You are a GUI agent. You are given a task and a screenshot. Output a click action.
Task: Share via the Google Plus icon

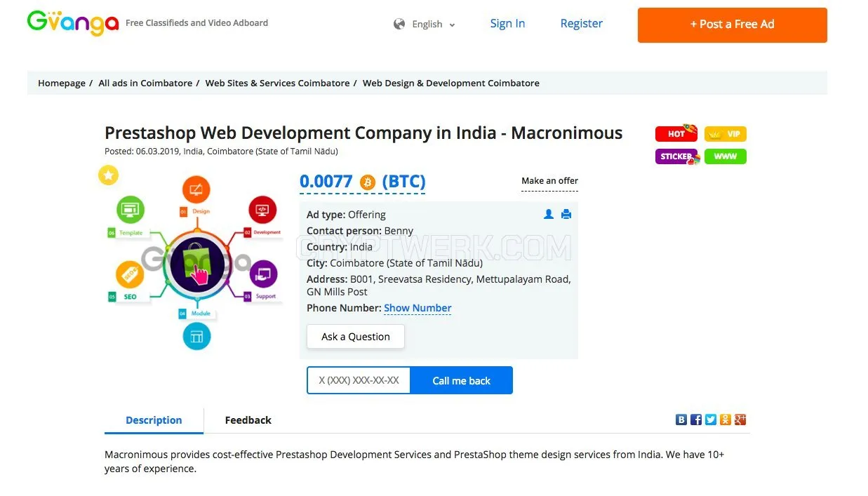[x=740, y=420]
